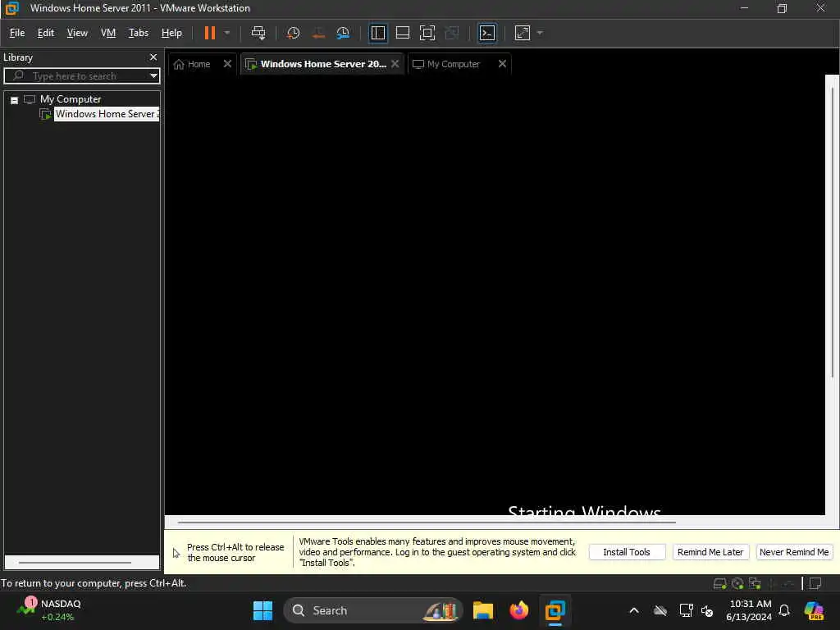840x630 pixels.
Task: Click the stretch guest display icon
Action: tap(523, 33)
